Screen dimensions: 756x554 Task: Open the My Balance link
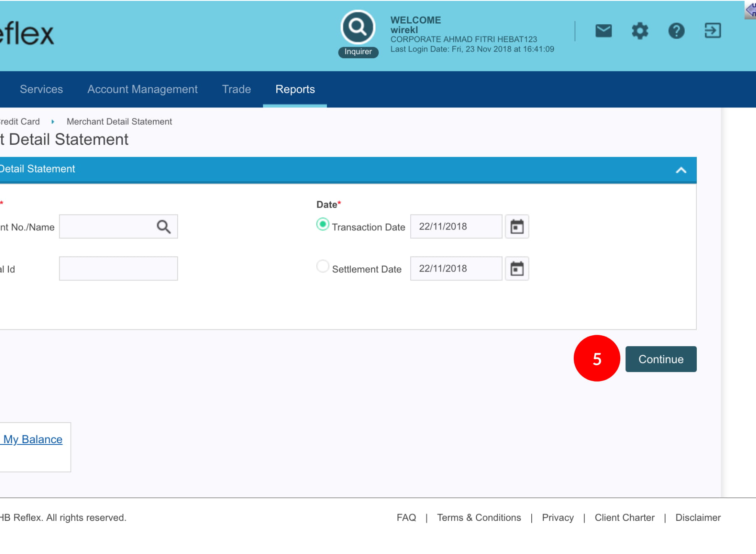click(x=33, y=439)
